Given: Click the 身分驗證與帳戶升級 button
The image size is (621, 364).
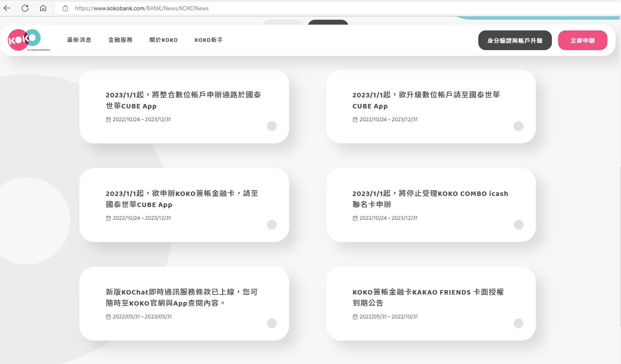Looking at the screenshot, I should pyautogui.click(x=515, y=40).
